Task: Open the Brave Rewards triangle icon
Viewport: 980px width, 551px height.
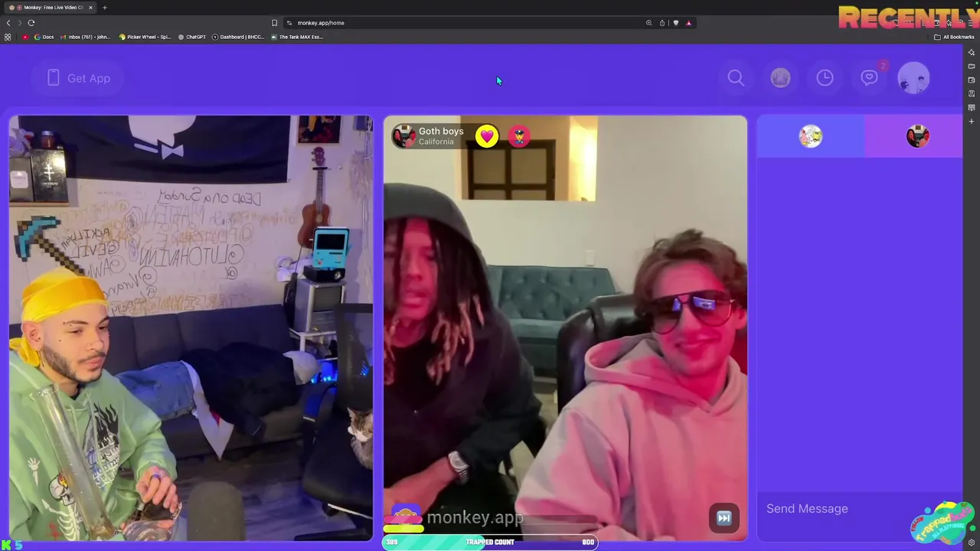Action: (688, 23)
